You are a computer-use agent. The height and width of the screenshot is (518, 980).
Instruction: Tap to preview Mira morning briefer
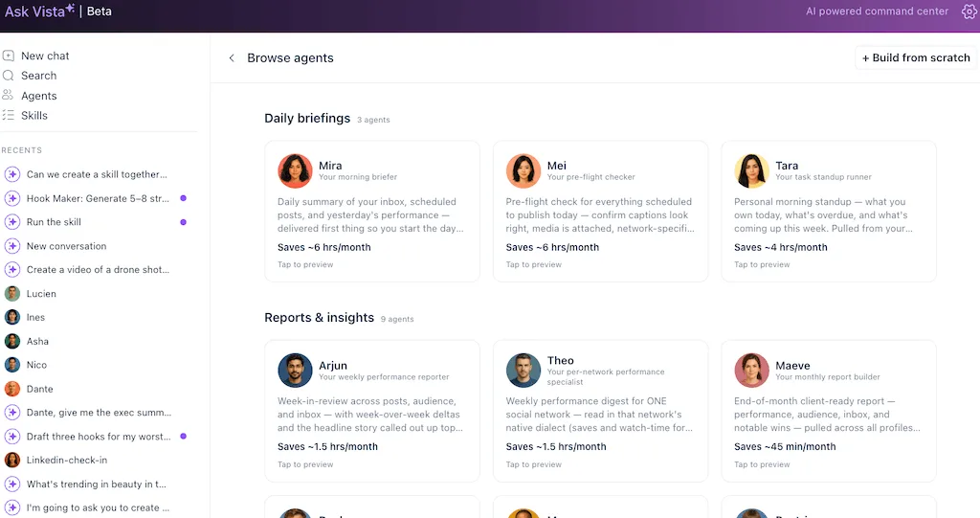(x=305, y=264)
